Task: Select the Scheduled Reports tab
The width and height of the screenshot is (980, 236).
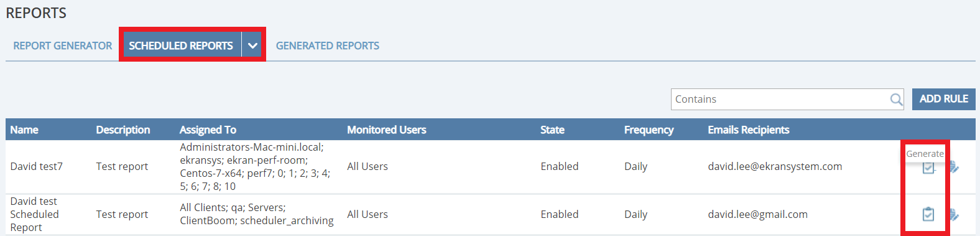Action: [x=181, y=45]
